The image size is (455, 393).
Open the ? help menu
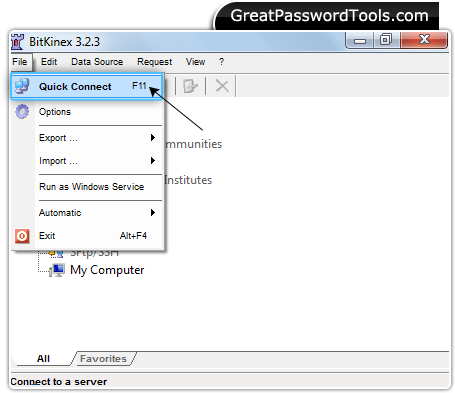coord(221,62)
